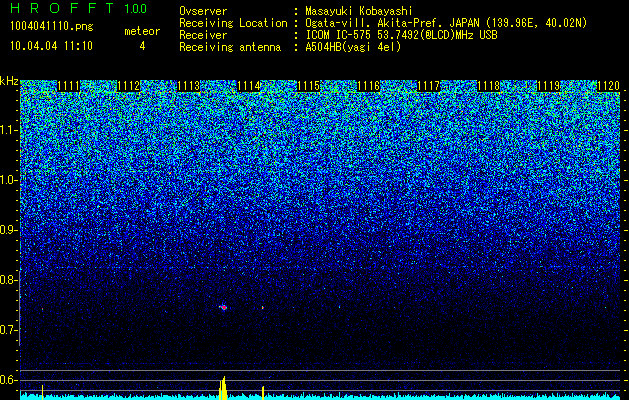Click the observer name Masayuki Kobayashi
This screenshot has height=400, width=629.
pos(359,11)
